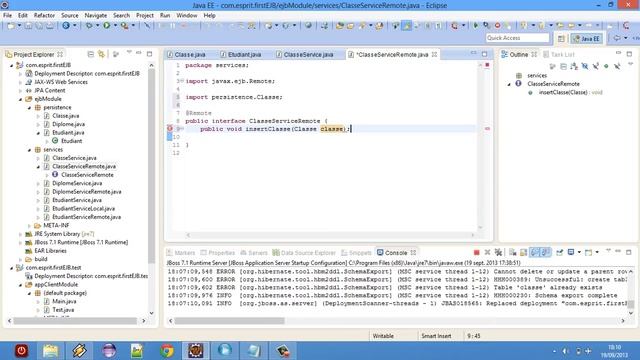Collapse the services package node
This screenshot has width=640, height=360.
click(x=29, y=150)
